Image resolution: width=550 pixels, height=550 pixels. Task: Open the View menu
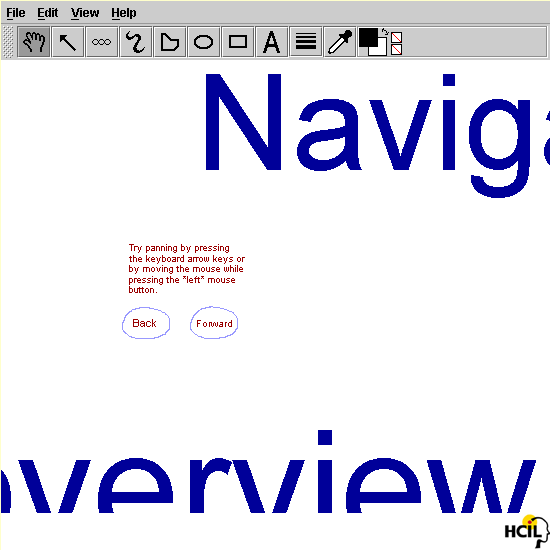click(85, 13)
